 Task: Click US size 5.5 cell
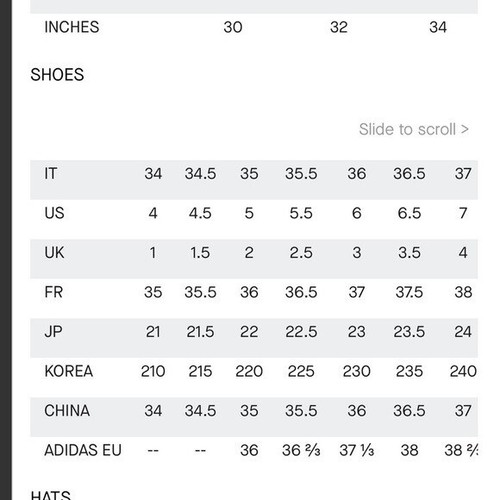pos(301,213)
